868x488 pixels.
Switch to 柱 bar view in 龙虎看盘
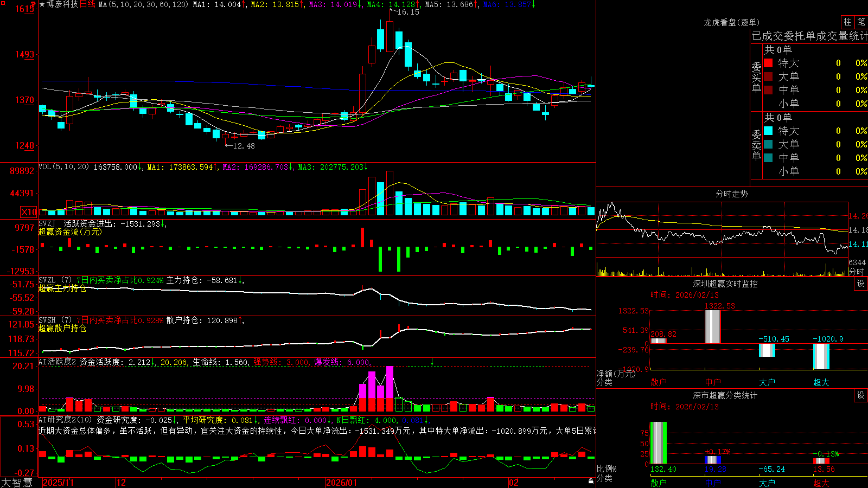coord(847,22)
